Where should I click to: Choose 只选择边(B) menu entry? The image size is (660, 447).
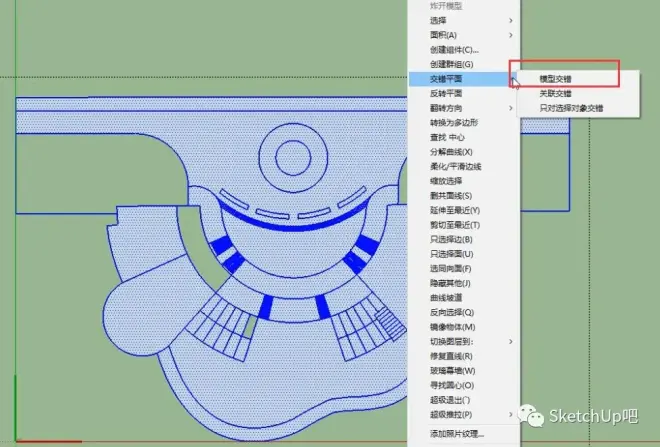[464, 239]
